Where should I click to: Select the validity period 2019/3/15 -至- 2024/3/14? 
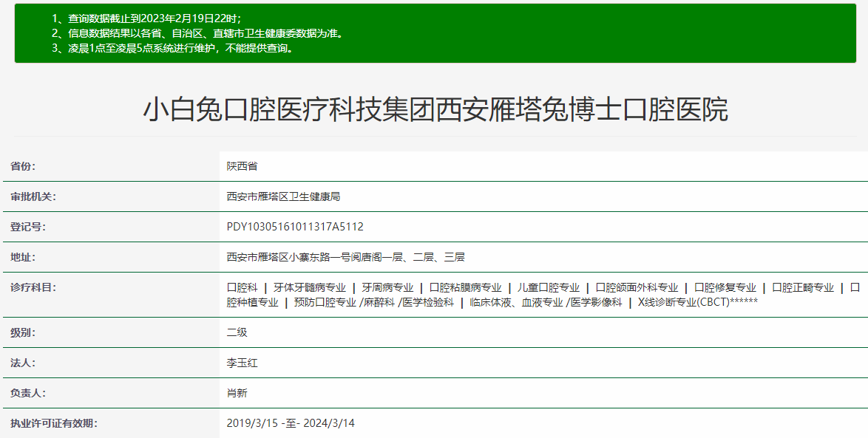291,424
